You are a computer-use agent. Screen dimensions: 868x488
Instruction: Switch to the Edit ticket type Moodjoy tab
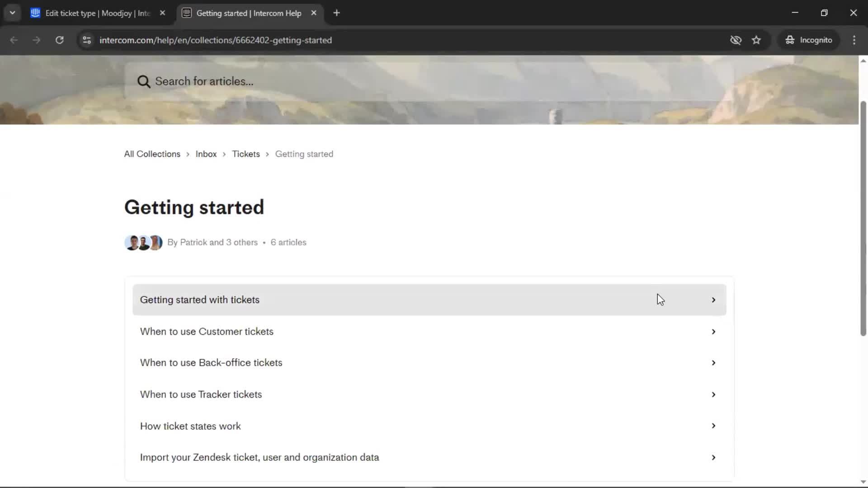click(98, 13)
